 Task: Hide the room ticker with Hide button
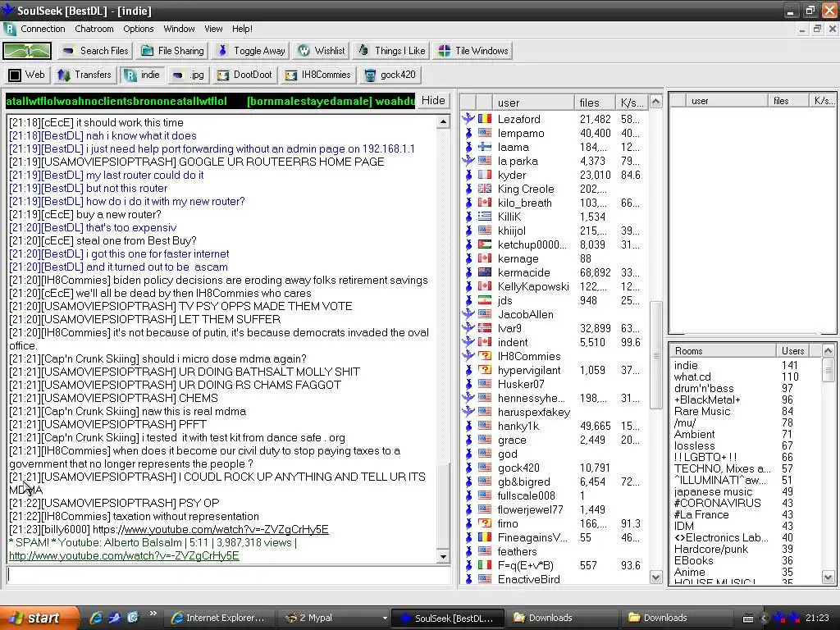tap(433, 101)
